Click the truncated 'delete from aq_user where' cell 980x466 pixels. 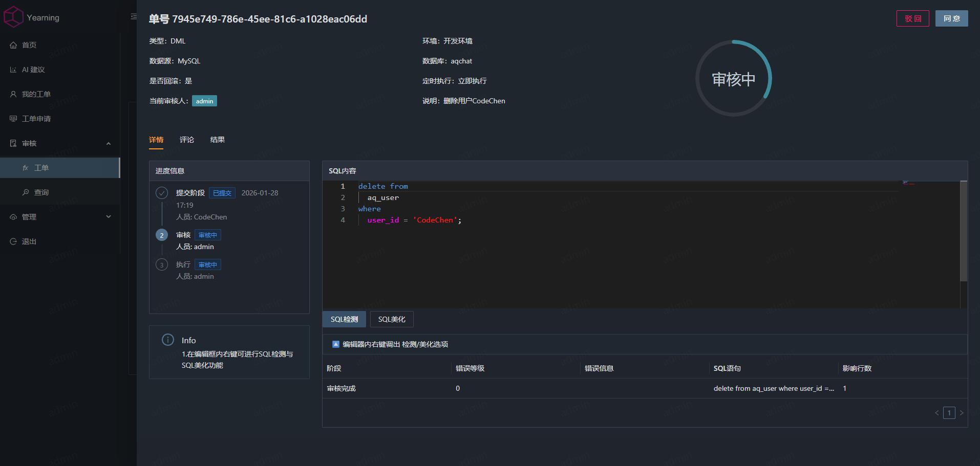pos(774,388)
